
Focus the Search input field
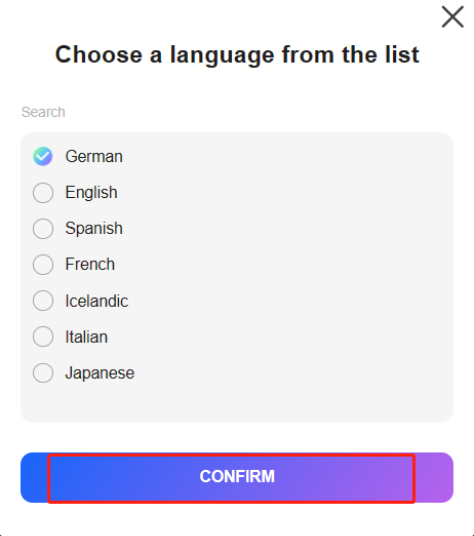pos(237,112)
